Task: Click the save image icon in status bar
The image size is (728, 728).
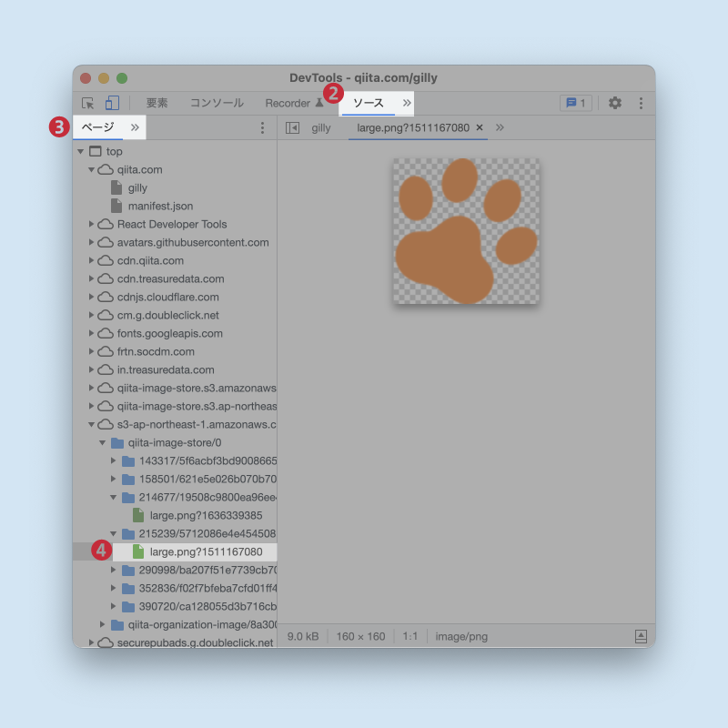Action: click(x=642, y=636)
